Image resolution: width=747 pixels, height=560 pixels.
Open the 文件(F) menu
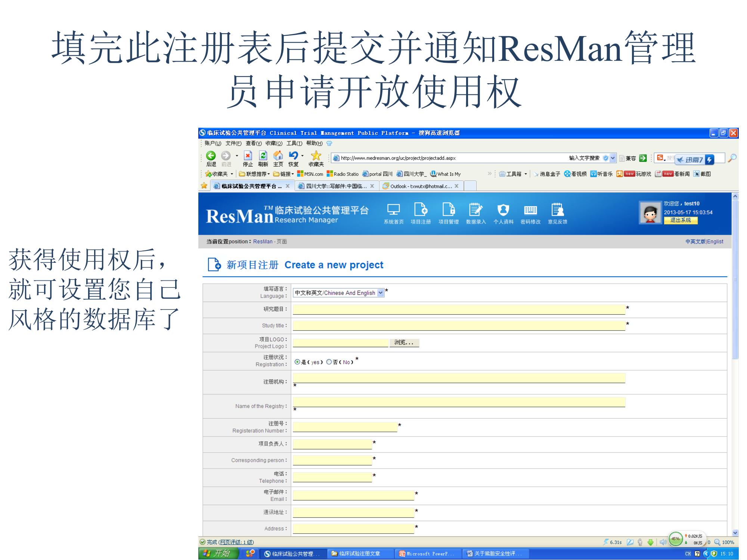(x=233, y=143)
